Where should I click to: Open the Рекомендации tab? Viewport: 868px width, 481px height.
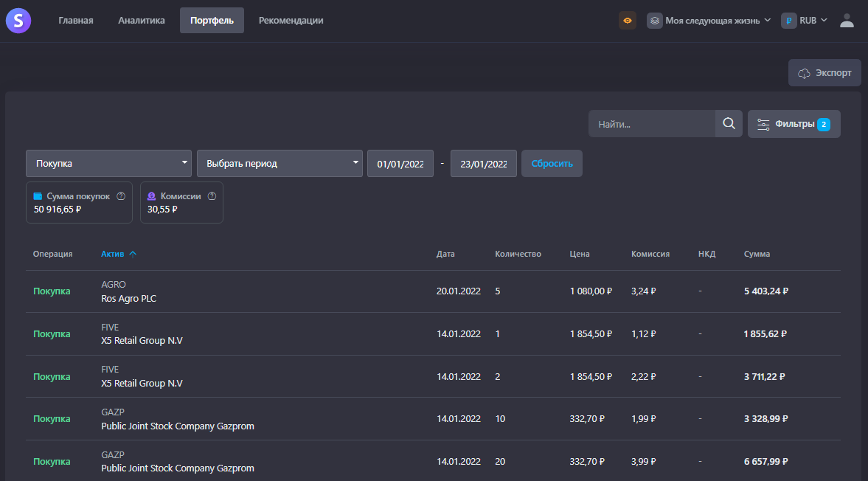pos(291,21)
